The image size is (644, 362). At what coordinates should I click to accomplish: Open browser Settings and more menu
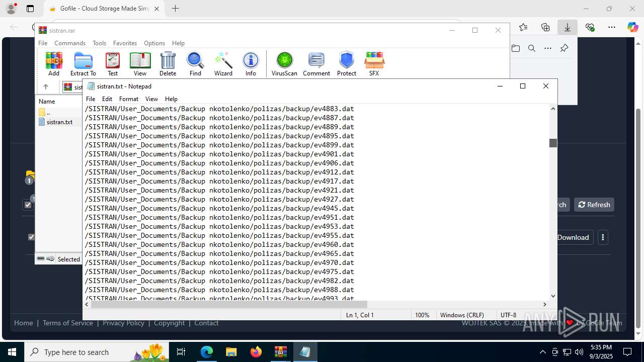click(x=612, y=27)
